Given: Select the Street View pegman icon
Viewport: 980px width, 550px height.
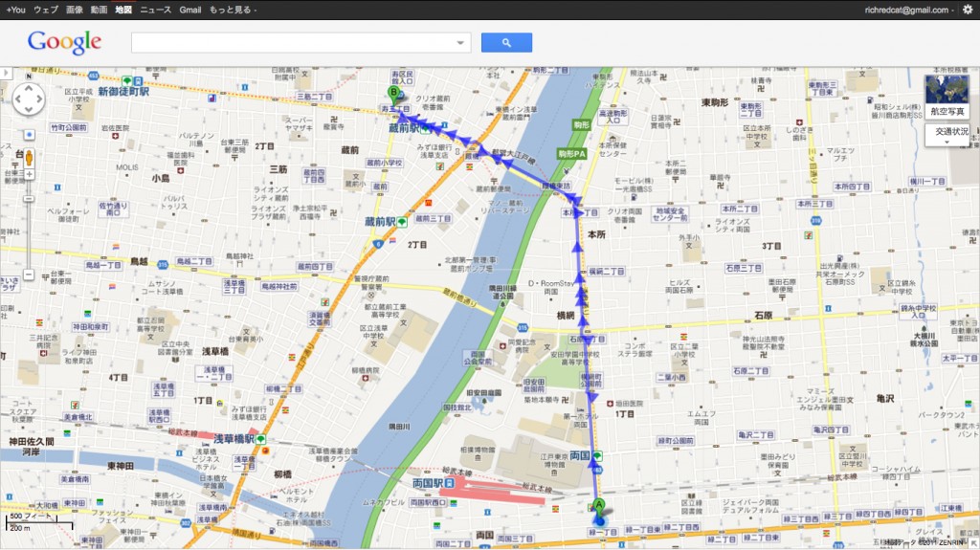Looking at the screenshot, I should [29, 158].
